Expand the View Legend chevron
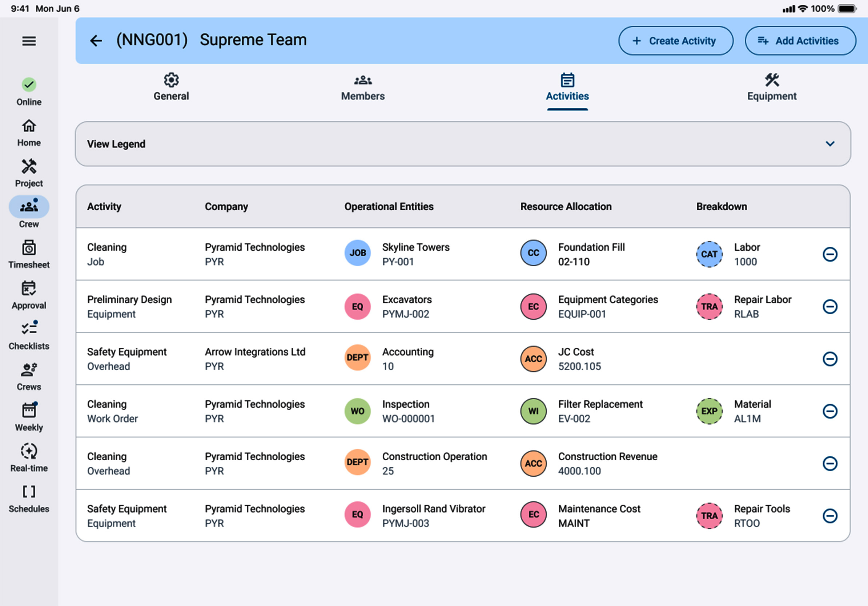This screenshot has width=868, height=606. (829, 144)
